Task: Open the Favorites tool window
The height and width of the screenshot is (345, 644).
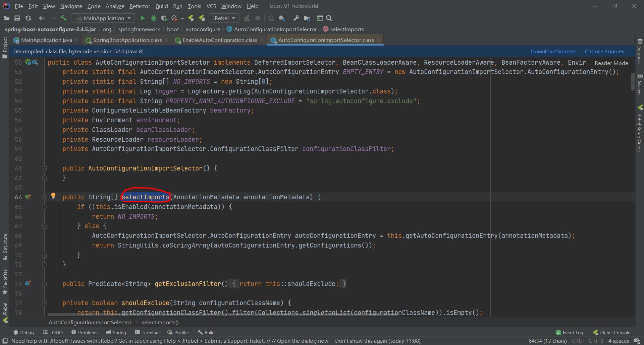Action: [5, 282]
